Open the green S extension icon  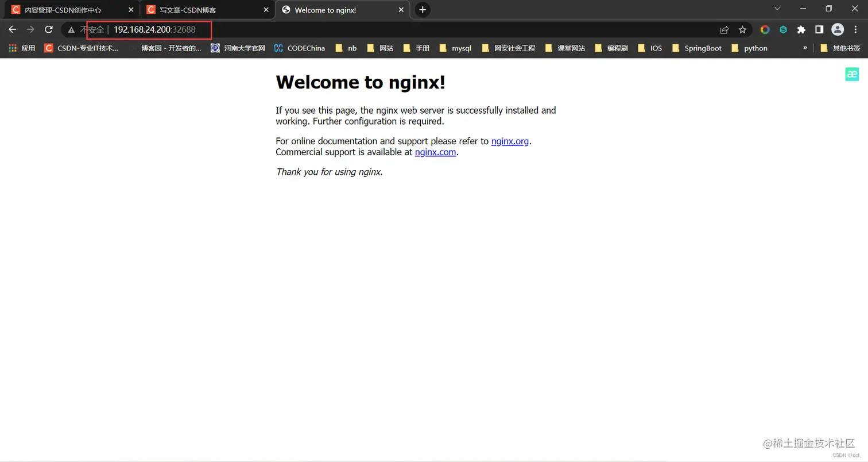783,29
